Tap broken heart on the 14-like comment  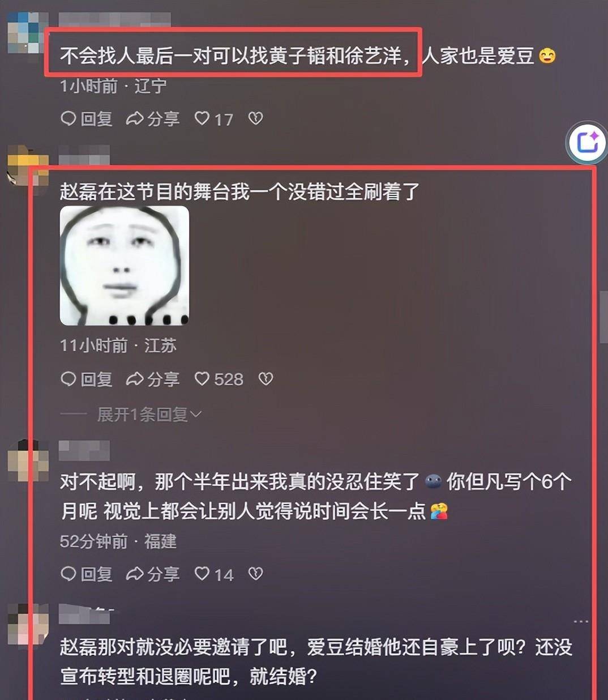coord(256,574)
